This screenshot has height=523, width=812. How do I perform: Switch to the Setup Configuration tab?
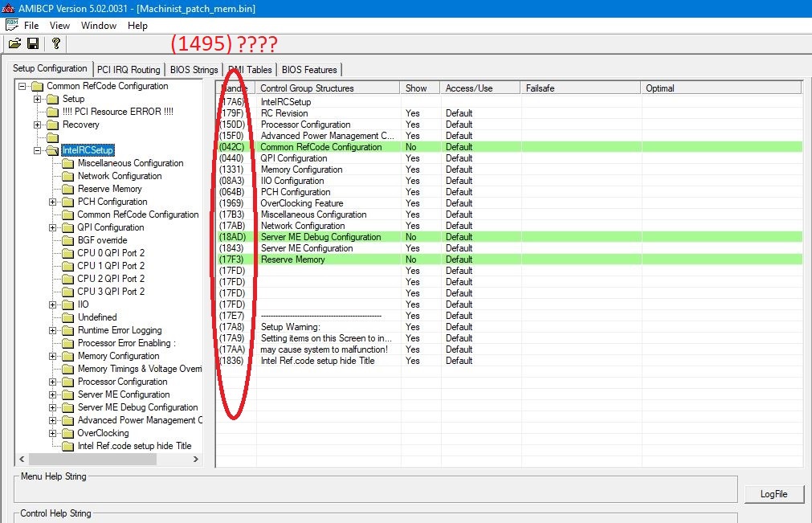pyautogui.click(x=51, y=68)
